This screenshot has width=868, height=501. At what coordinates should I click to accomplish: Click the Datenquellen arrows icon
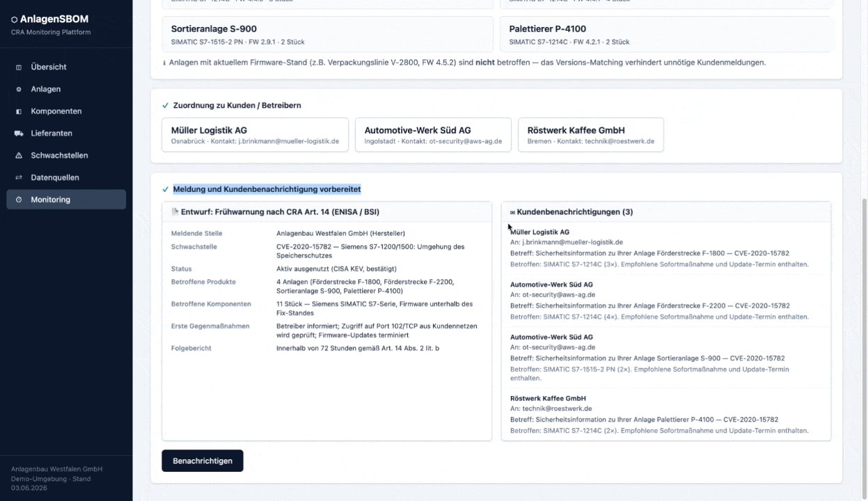(x=19, y=177)
